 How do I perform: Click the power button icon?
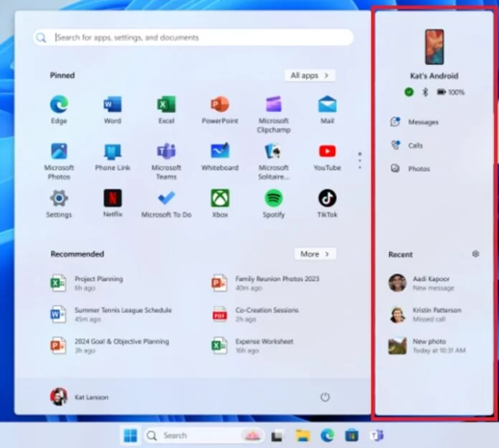(325, 397)
